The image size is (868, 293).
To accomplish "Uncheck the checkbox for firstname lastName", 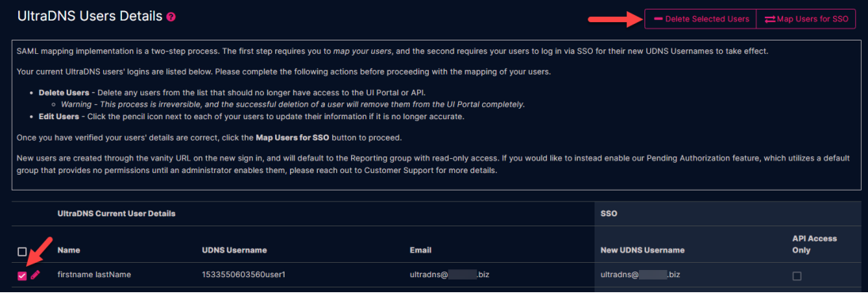I will coord(22,276).
